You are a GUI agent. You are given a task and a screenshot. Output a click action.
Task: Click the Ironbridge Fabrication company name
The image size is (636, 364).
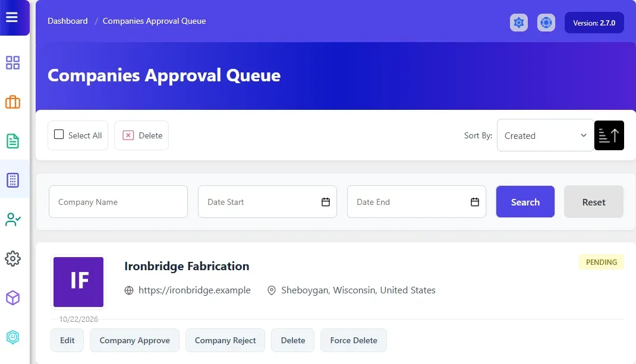187,266
